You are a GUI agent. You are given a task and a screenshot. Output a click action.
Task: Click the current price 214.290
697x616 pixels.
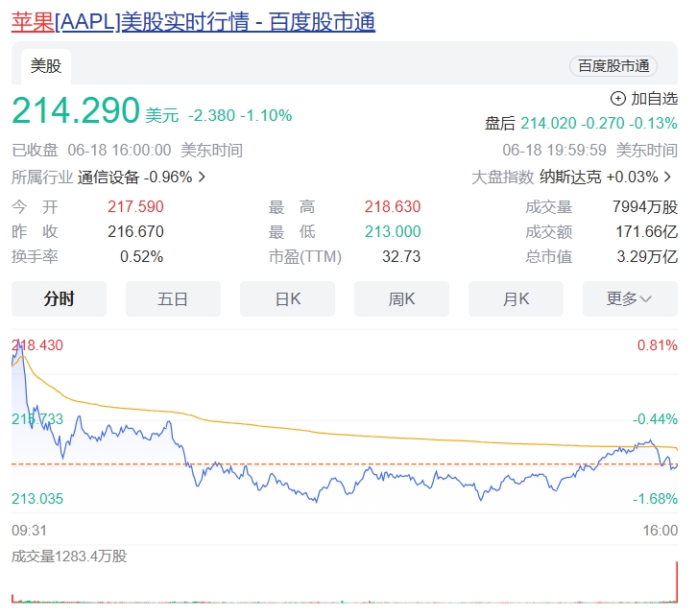coord(76,110)
